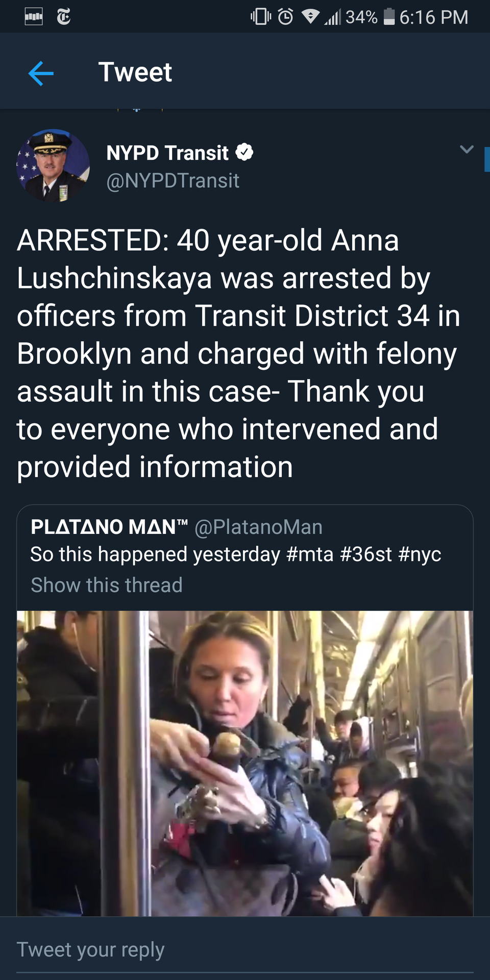Image resolution: width=490 pixels, height=980 pixels.
Task: Tap the verified badge next to NYPD Transit
Action: click(244, 152)
